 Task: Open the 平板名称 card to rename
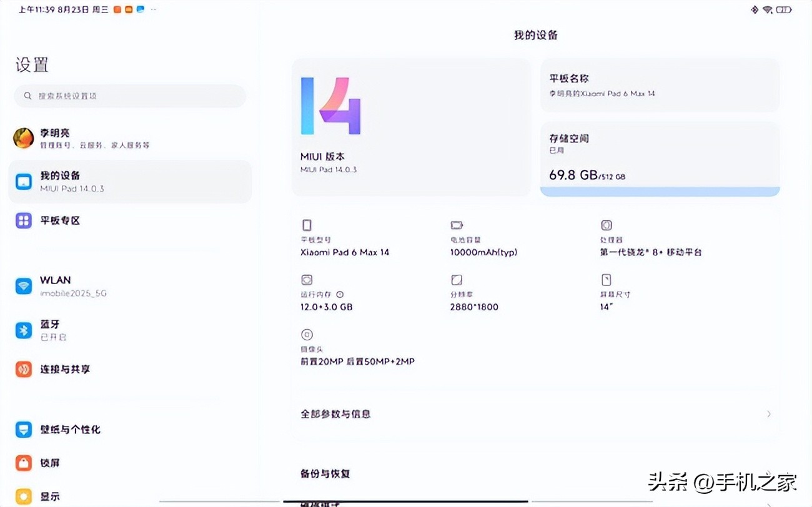[x=660, y=86]
